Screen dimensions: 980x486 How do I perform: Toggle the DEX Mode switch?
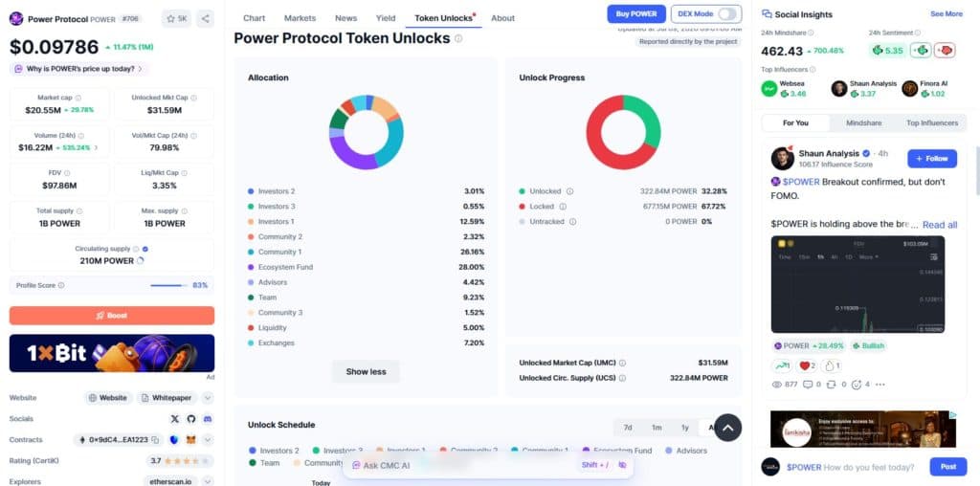(726, 13)
